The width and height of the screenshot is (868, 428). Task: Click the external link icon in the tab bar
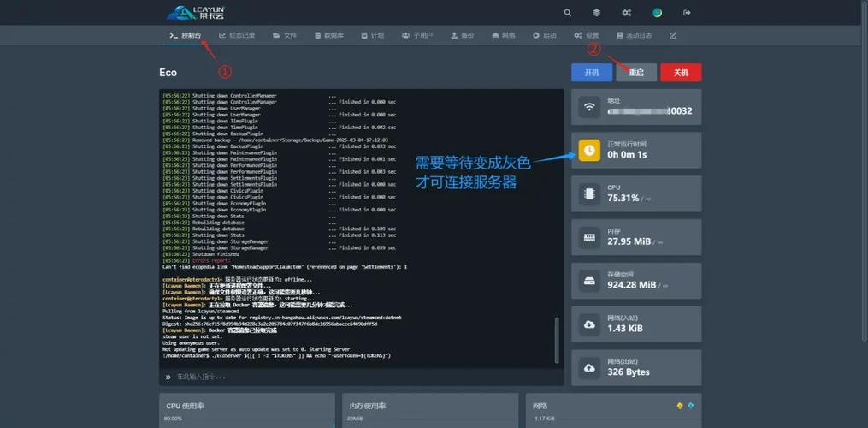(x=673, y=35)
